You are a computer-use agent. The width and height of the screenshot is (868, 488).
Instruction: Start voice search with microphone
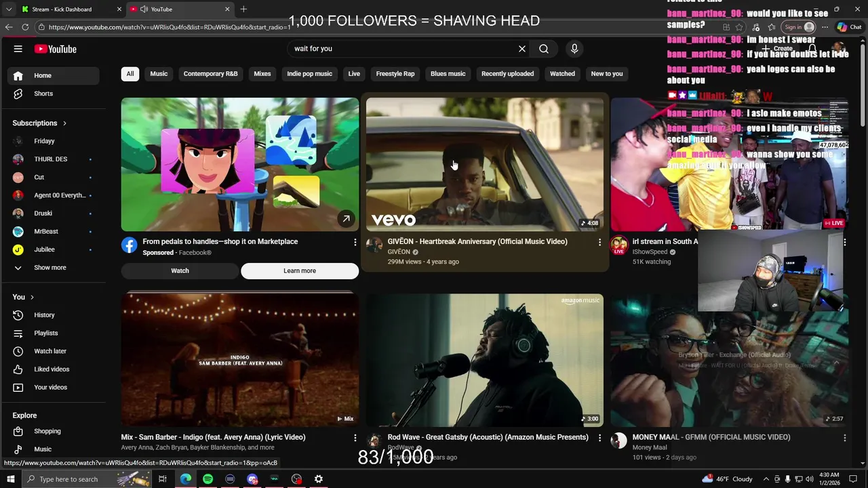pyautogui.click(x=574, y=49)
